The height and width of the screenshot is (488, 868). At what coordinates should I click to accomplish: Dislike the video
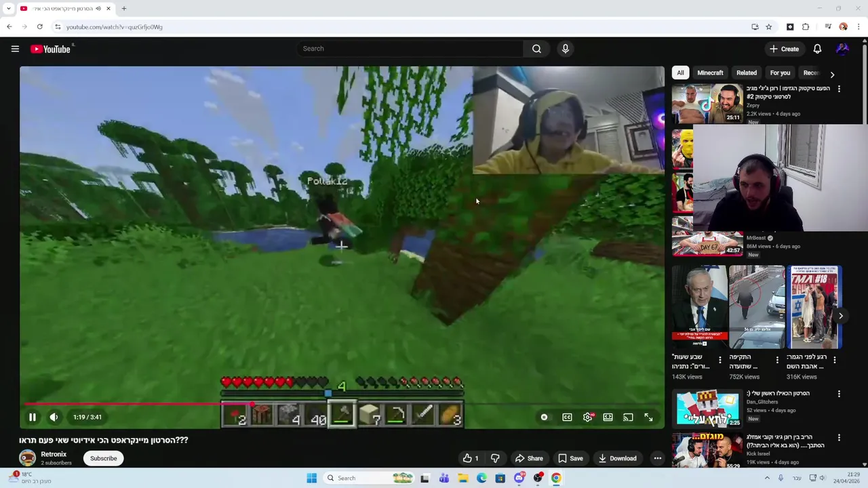(495, 459)
